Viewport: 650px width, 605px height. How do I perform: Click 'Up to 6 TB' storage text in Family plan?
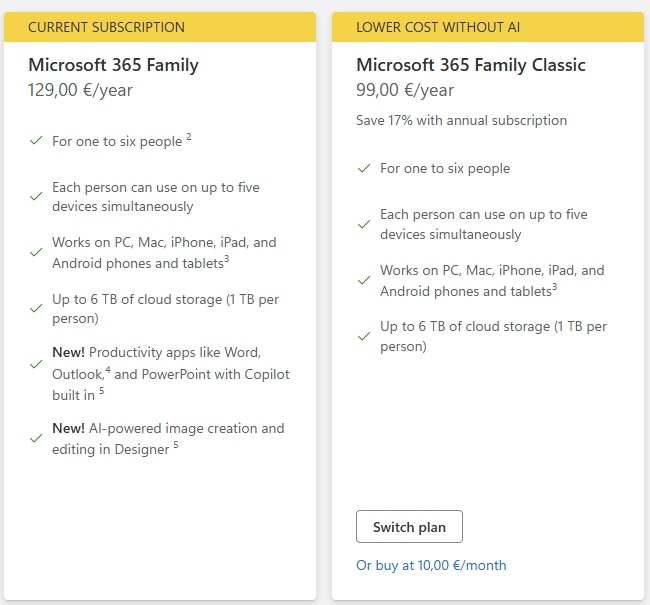(165, 309)
